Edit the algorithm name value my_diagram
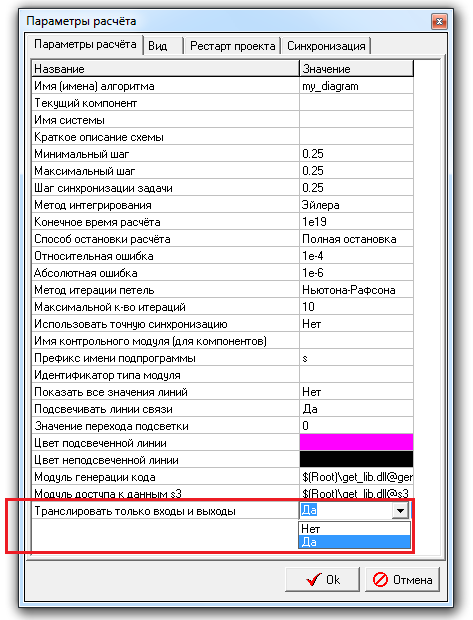473x620 pixels. click(356, 86)
